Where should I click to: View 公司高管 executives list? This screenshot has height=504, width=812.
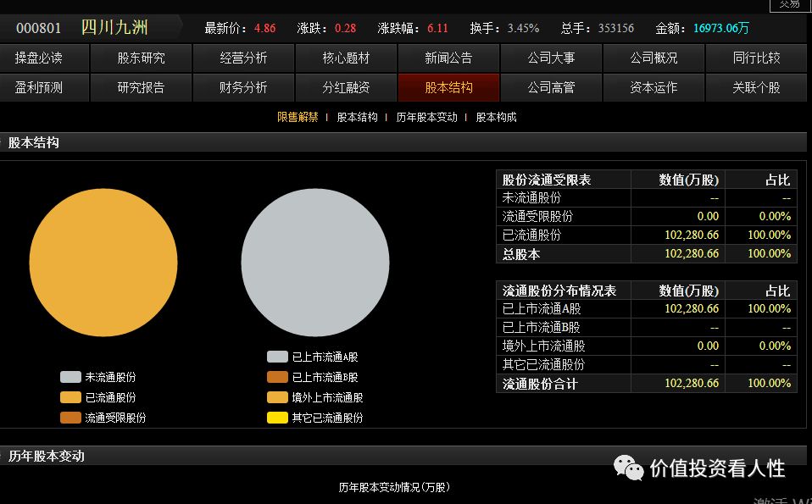coord(551,86)
